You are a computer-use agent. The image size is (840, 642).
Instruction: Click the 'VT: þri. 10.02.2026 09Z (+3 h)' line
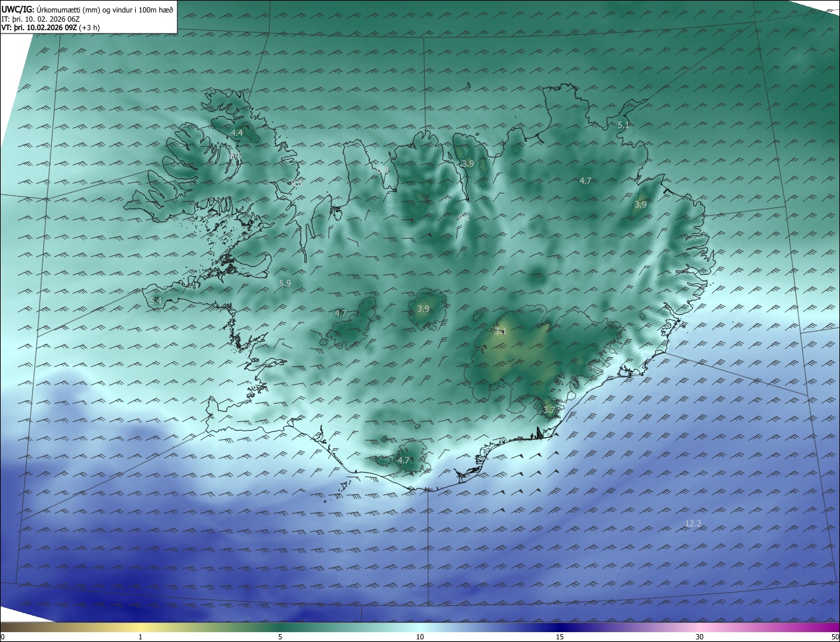pyautogui.click(x=51, y=28)
